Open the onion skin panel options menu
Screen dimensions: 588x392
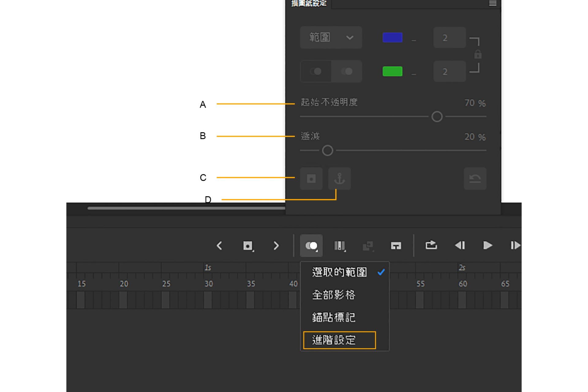(492, 3)
